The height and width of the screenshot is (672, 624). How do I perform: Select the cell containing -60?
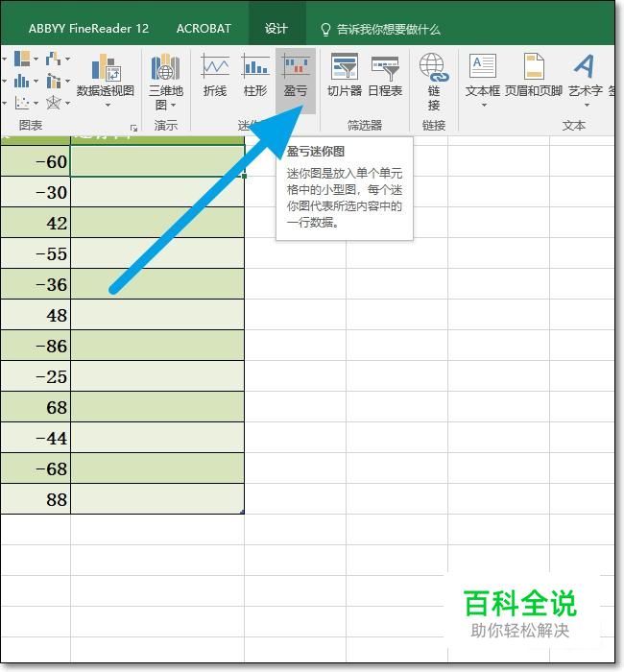36,161
